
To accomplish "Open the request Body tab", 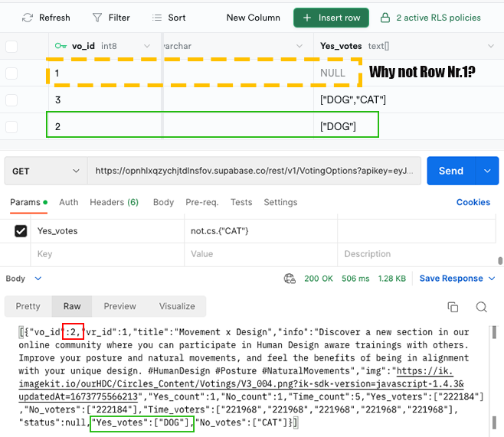I will coord(163,202).
